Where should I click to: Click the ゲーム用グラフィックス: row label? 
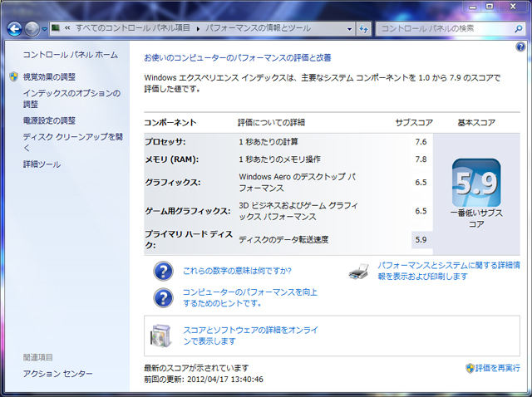[188, 211]
